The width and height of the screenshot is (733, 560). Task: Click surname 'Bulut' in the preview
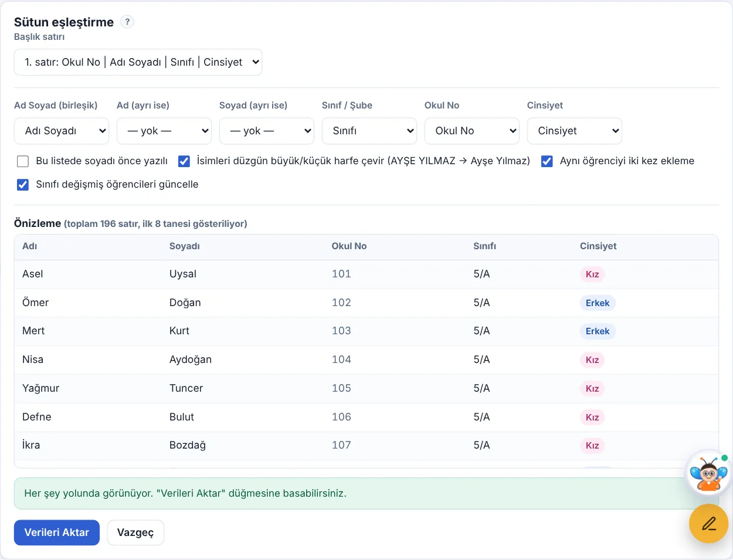click(x=182, y=417)
